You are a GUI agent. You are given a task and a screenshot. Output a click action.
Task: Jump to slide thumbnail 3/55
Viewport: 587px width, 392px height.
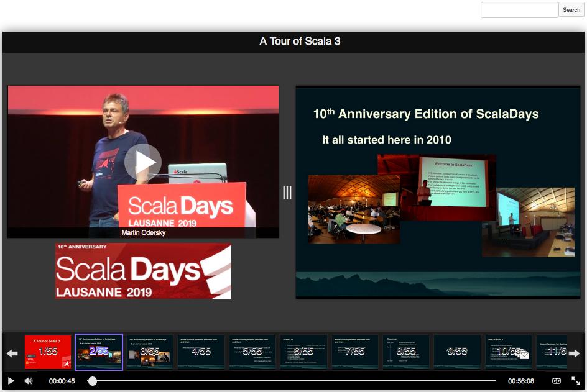pos(150,352)
